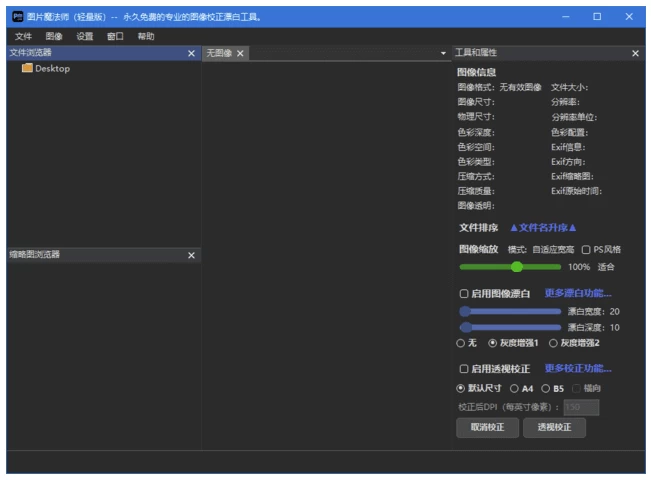Click the 透视校正 button
This screenshot has width=651, height=480.
click(x=555, y=428)
